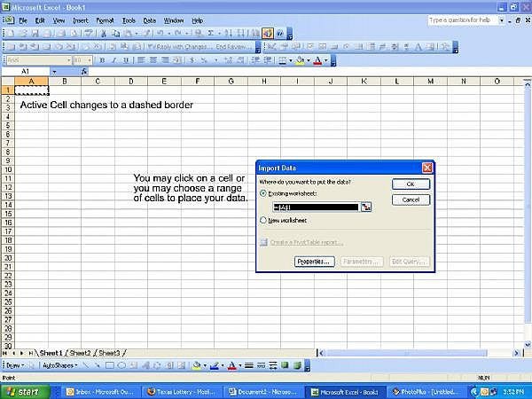Click the Bold formatting icon
Screen dimensions: 532x399
(102, 60)
